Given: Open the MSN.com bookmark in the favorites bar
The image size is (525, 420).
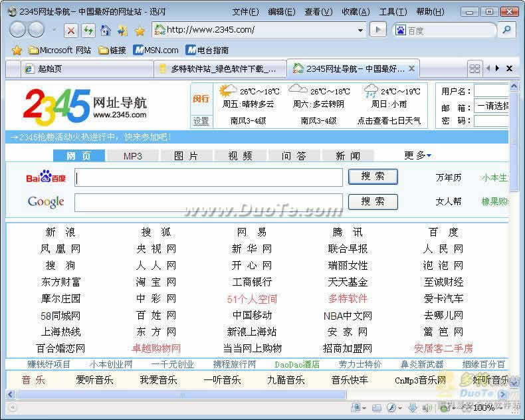Looking at the screenshot, I should click(156, 50).
